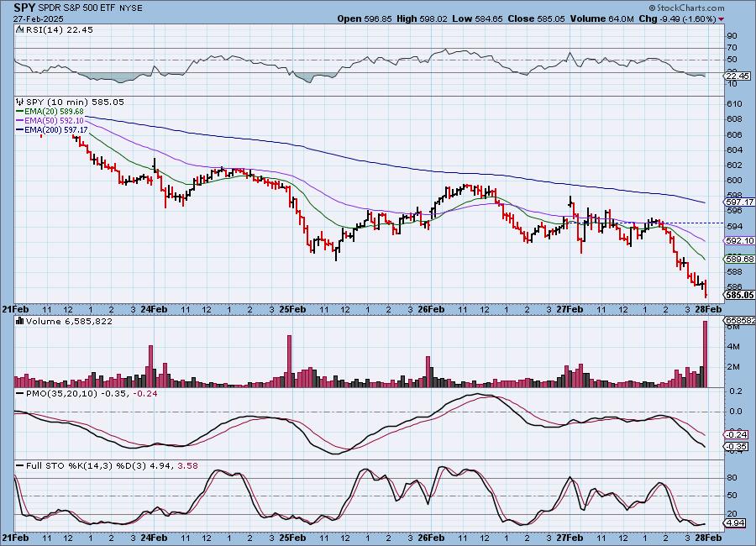This screenshot has width=756, height=546.
Task: Click the volume bars icon beside Volume 6,585,822
Action: [x=20, y=321]
